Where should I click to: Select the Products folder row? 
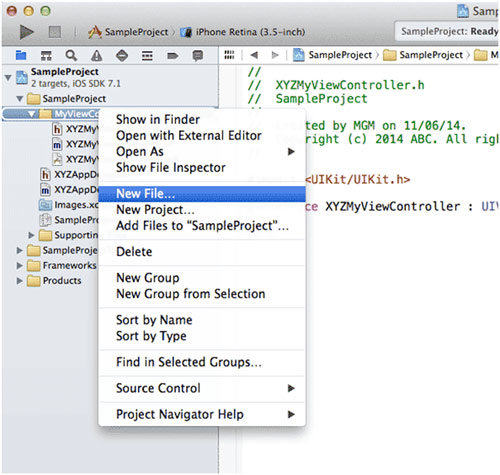[x=54, y=281]
